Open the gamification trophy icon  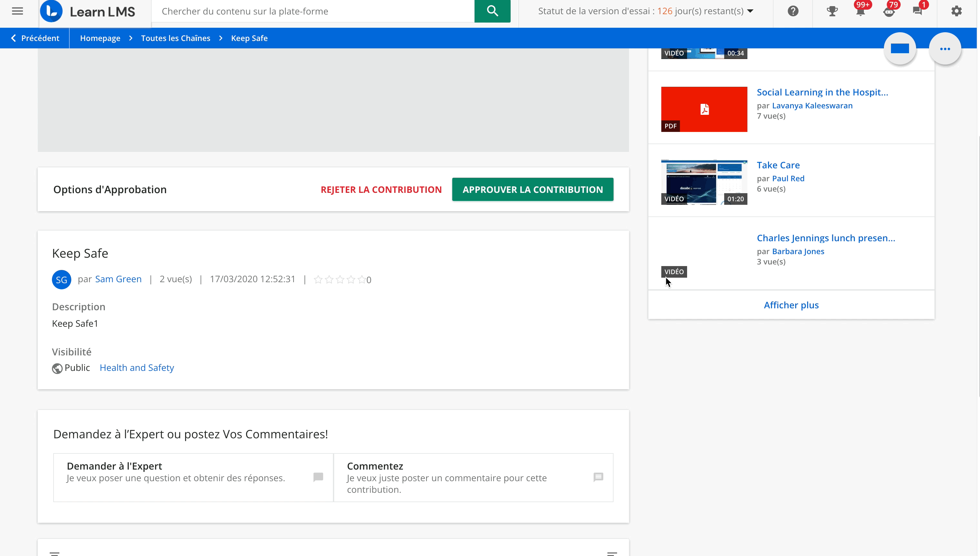[832, 11]
